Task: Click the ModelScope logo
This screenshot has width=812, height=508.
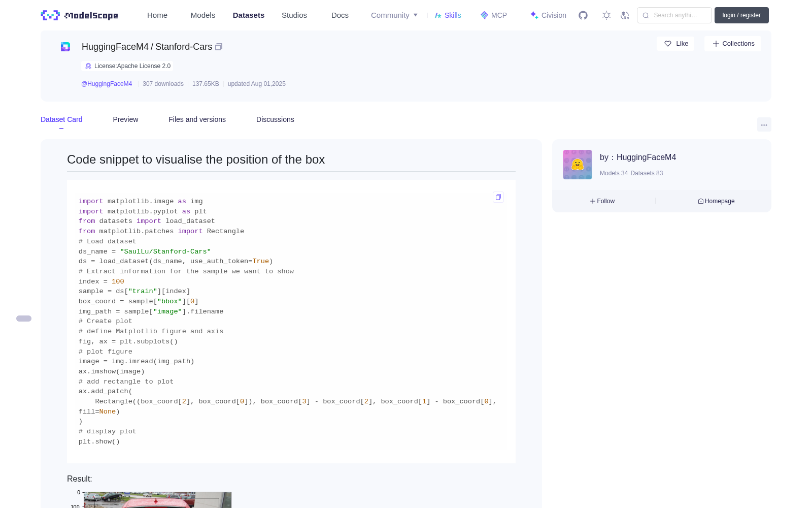Action: click(80, 15)
